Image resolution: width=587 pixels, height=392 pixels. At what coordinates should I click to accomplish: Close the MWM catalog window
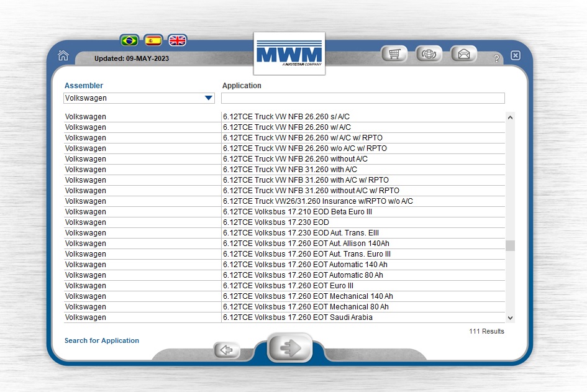(x=516, y=55)
